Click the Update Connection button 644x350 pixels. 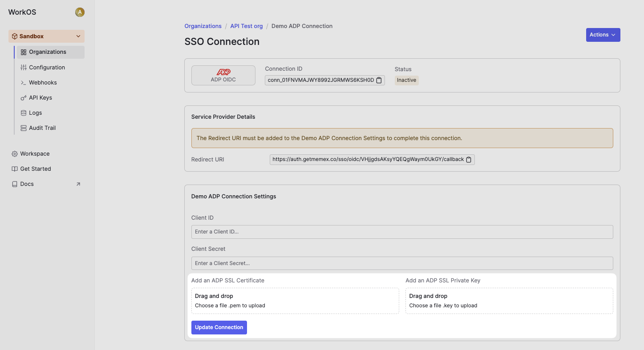pos(219,327)
